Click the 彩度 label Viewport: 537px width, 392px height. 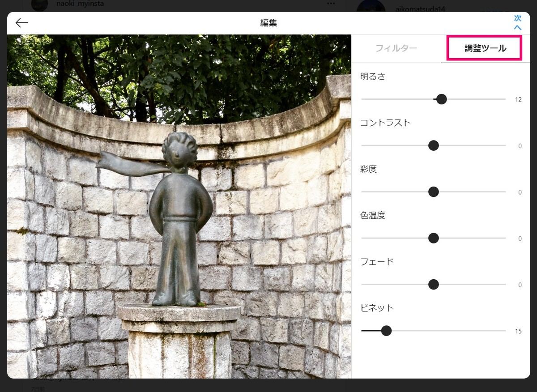[x=369, y=169]
